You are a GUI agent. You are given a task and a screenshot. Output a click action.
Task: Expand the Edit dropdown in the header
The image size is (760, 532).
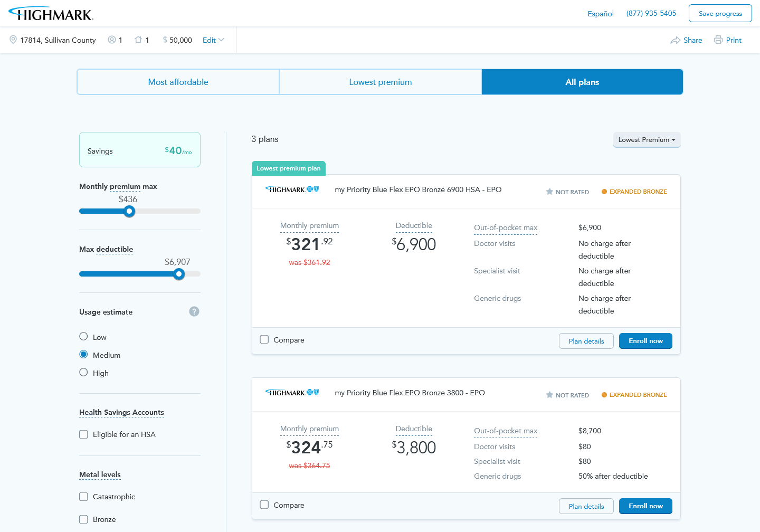(213, 40)
